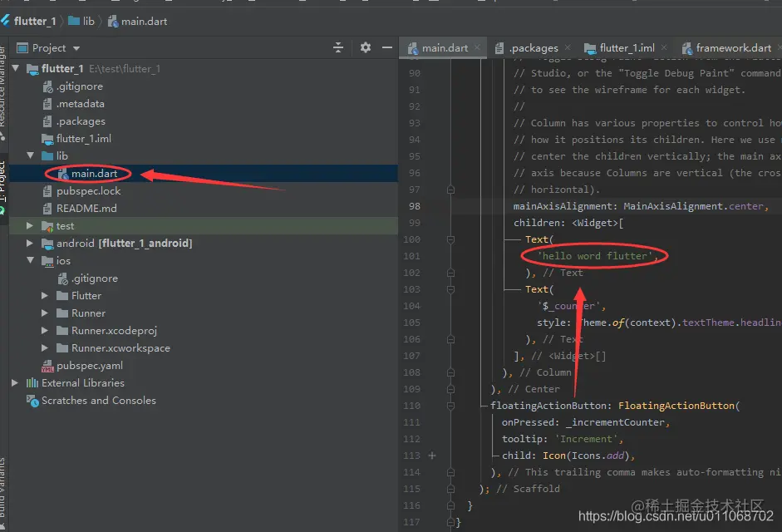This screenshot has width=782, height=532.
Task: Click the fold marker on line 103
Action: (x=451, y=289)
